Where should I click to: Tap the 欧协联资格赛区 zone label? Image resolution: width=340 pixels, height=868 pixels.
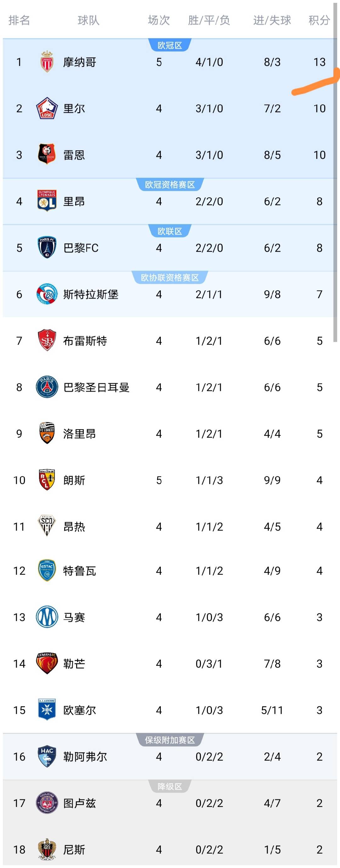(170, 278)
